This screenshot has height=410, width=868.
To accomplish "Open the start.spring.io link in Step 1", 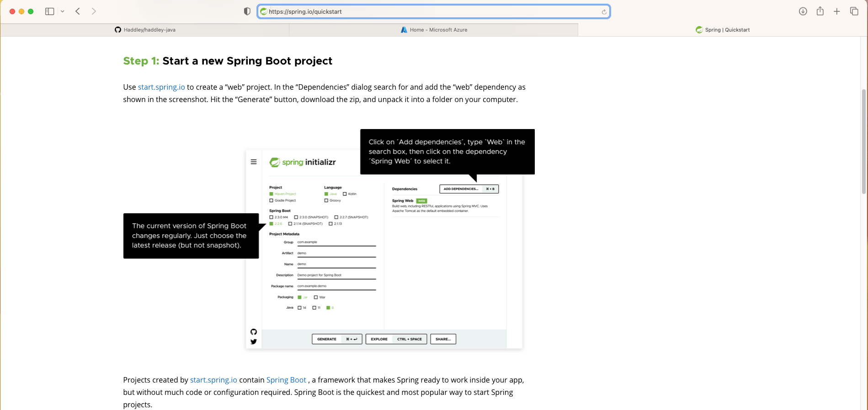I will point(161,87).
